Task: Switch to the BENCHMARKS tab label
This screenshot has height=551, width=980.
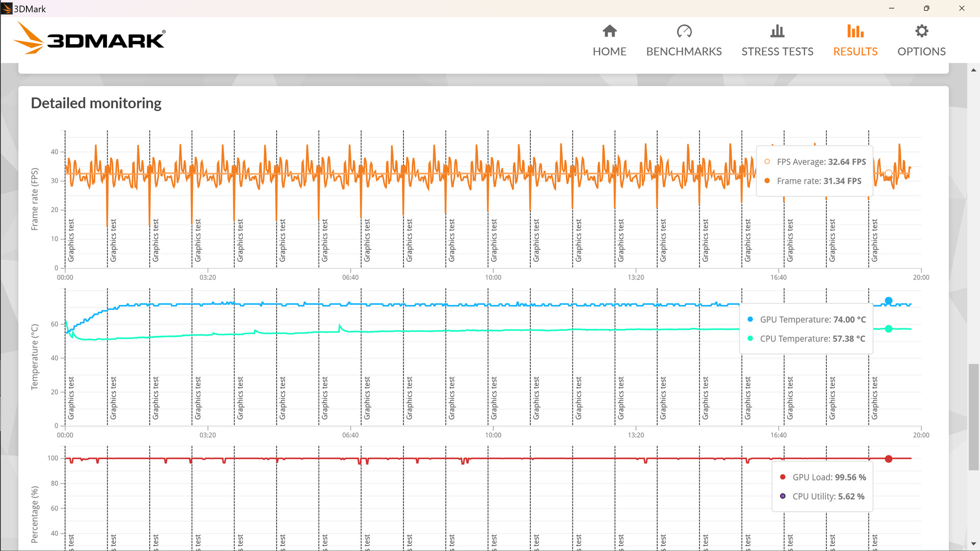Action: (684, 52)
